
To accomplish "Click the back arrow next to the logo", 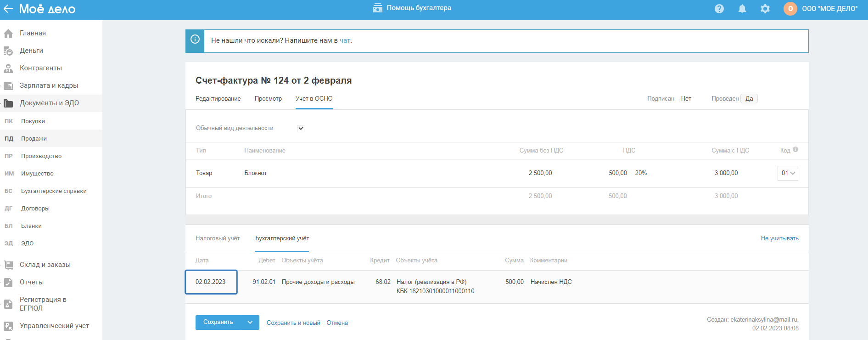I will 8,9.
